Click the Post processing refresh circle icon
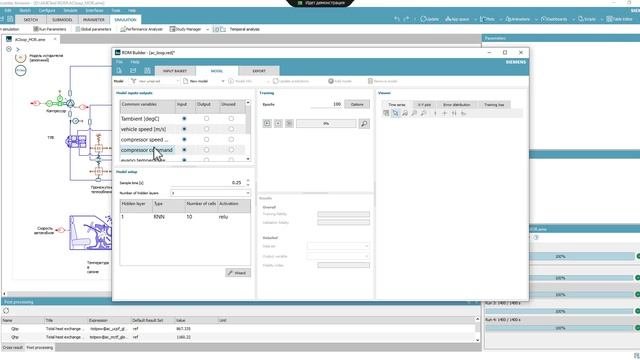The width and height of the screenshot is (640, 360). (6, 311)
